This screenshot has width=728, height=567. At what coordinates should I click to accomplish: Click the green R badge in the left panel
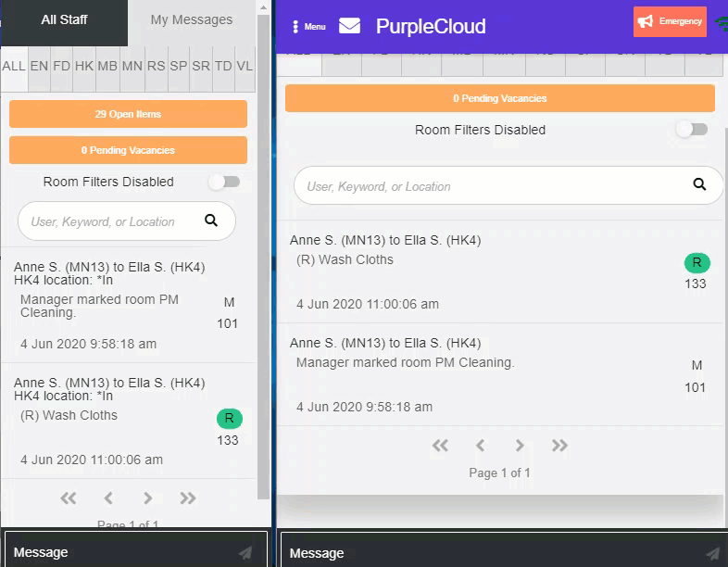(x=229, y=419)
